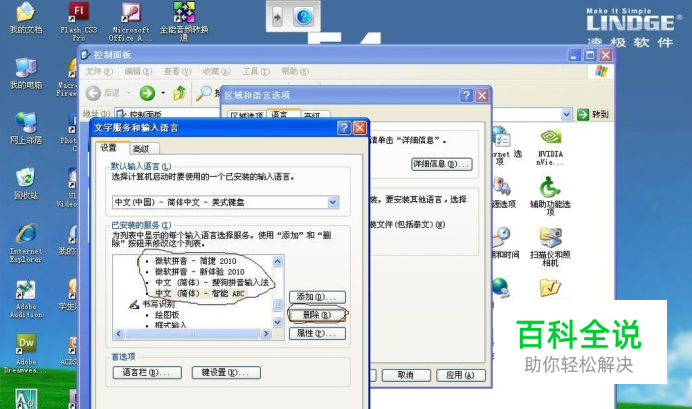The width and height of the screenshot is (692, 409).
Task: Click 添加 button
Action: coord(317,297)
